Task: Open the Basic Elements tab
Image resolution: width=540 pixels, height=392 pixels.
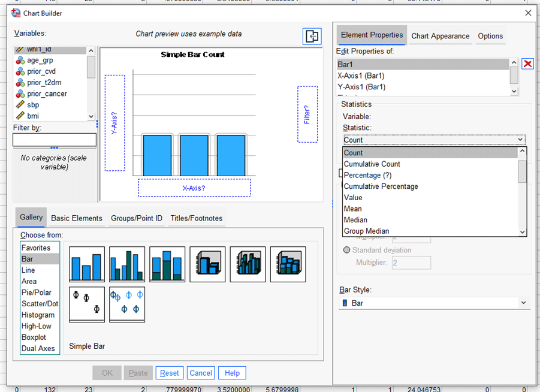Action: (x=76, y=218)
